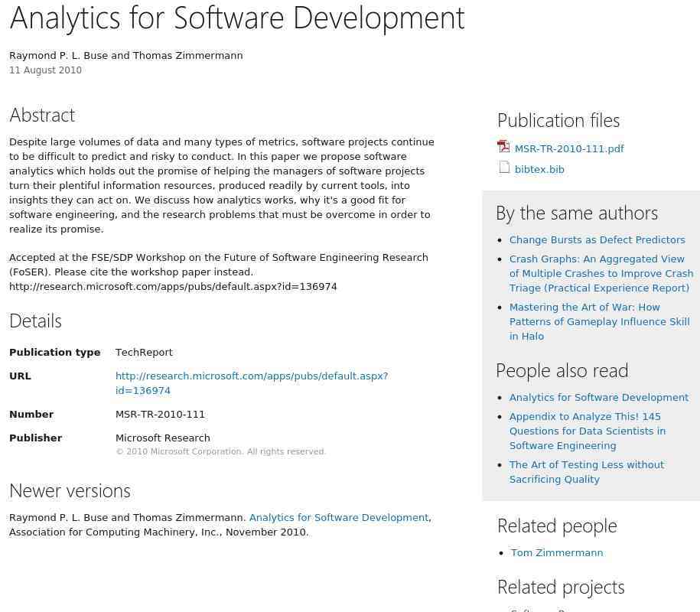Screen dimensions: 700x612
Task: Click the People also read heading
Action: (x=562, y=370)
